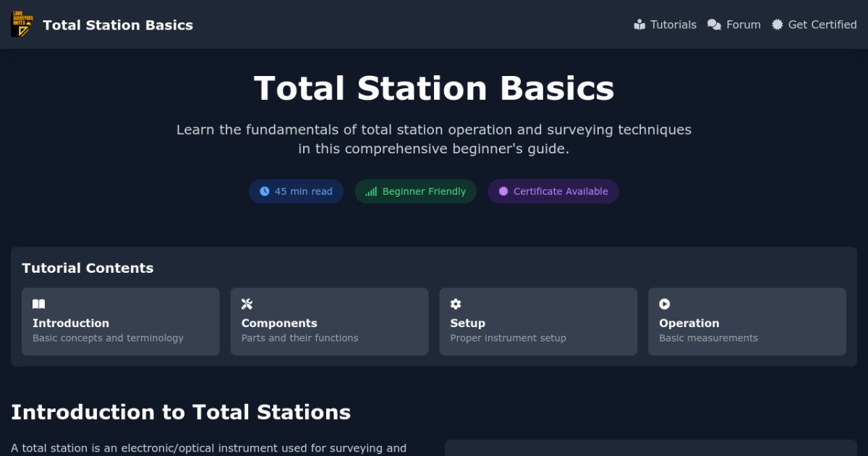Viewport: 868px width, 456px height.
Task: Open the Operation tutorial section
Action: point(746,321)
